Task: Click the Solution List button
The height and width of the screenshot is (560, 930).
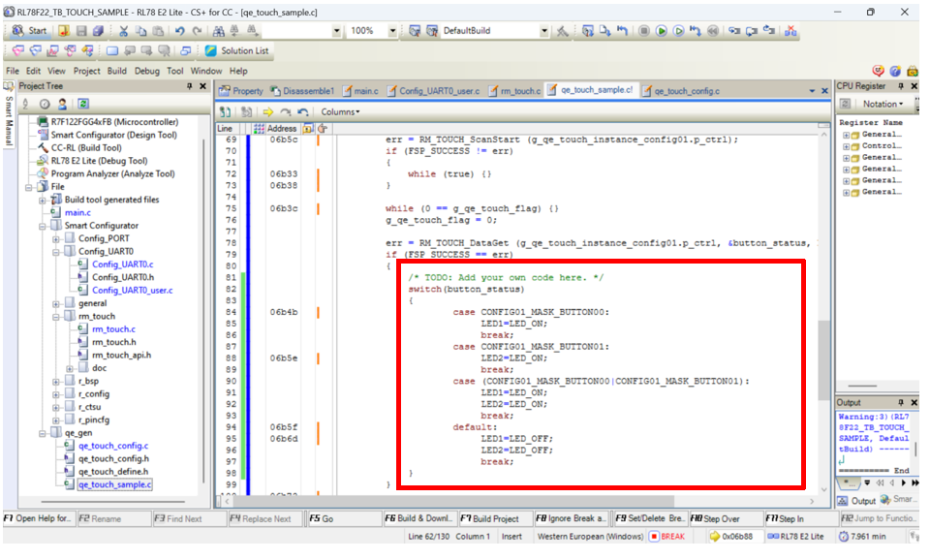Action: tap(236, 50)
